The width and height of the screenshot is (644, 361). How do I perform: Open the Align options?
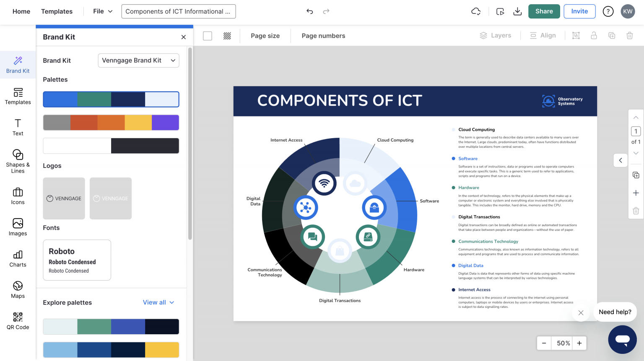coord(543,35)
